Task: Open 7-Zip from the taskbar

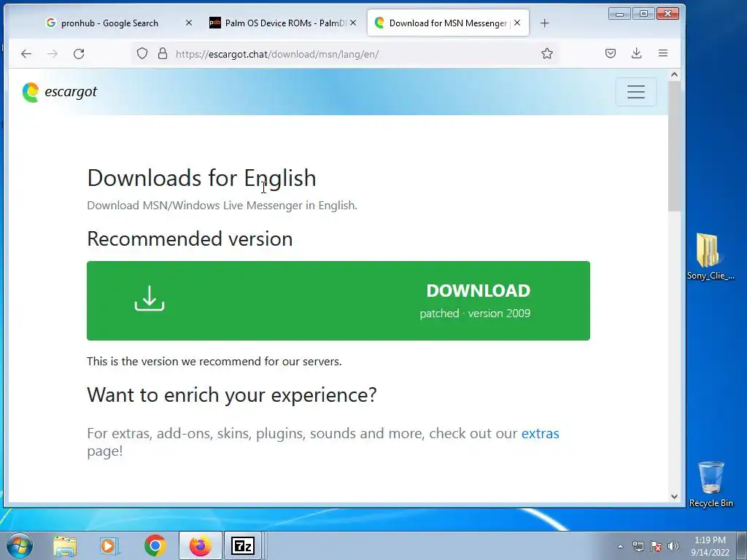Action: pyautogui.click(x=243, y=545)
